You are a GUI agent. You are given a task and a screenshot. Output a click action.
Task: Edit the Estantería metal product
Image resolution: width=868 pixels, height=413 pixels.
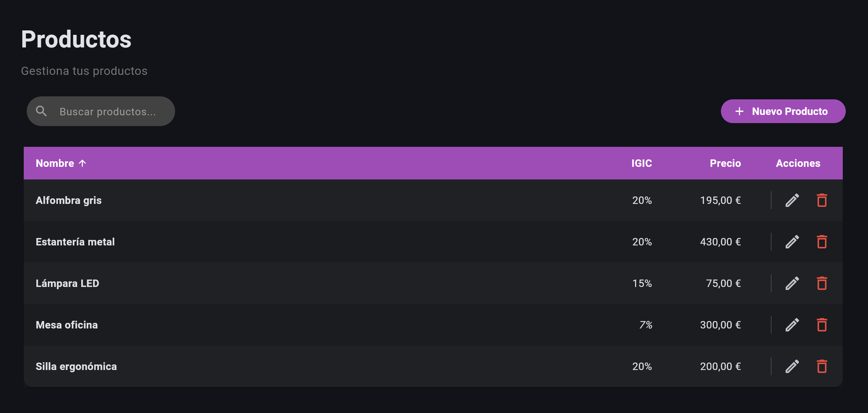tap(792, 242)
